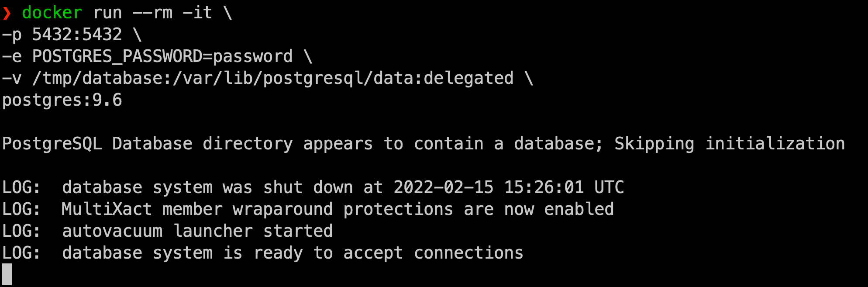
Task: Click the --rm flag text
Action: pos(152,13)
